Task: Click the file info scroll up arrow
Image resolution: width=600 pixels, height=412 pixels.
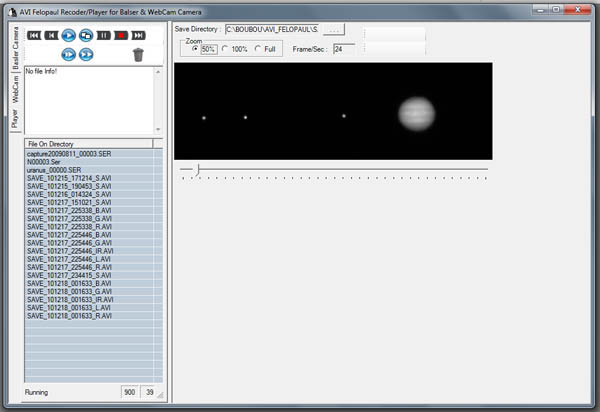Action: coord(158,72)
